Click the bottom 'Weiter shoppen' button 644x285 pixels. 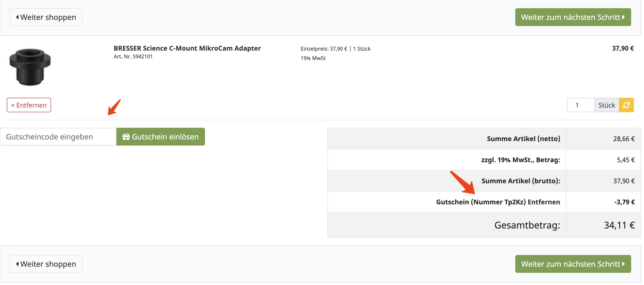[x=46, y=264]
